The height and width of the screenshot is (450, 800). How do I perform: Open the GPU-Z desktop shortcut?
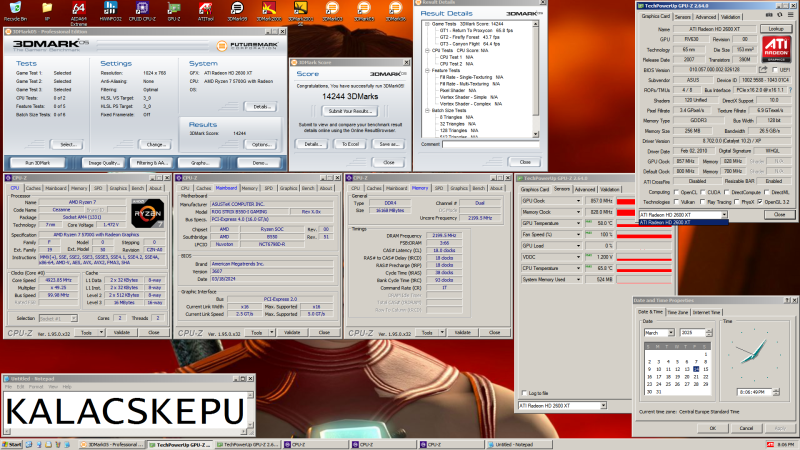tap(174, 9)
